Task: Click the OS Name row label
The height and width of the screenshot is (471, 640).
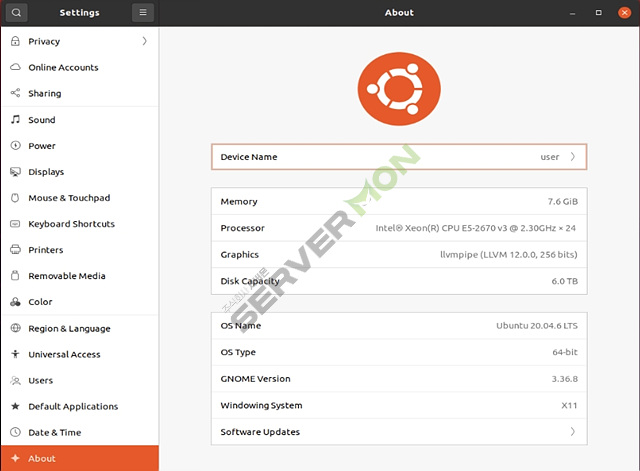Action: click(241, 326)
